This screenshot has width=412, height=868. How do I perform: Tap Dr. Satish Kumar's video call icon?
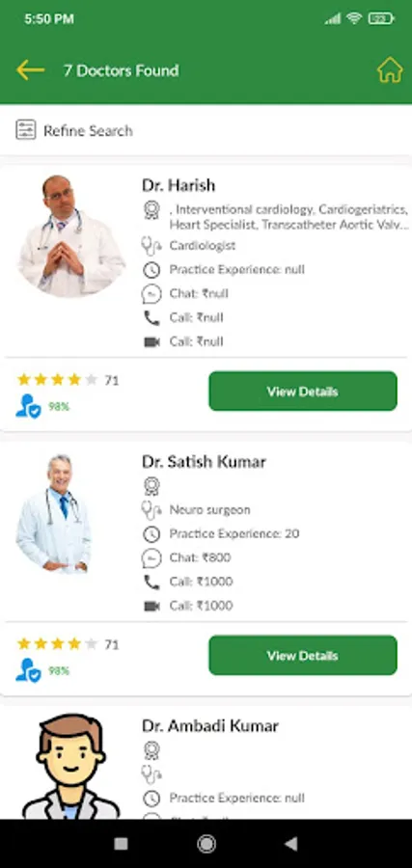[x=151, y=606]
